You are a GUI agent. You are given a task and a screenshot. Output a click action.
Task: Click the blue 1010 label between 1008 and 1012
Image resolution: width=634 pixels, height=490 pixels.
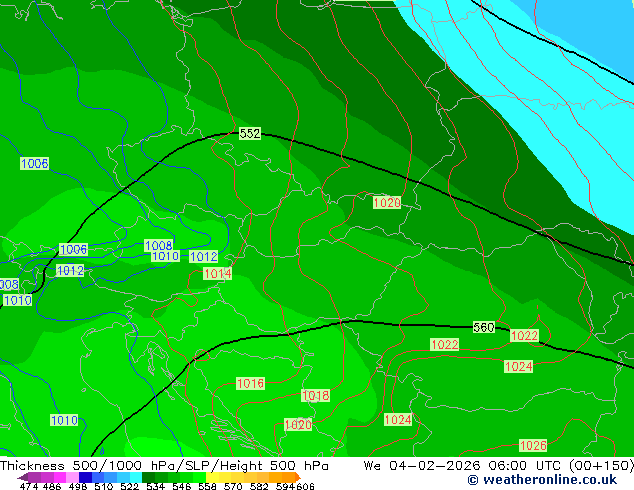coord(165,256)
